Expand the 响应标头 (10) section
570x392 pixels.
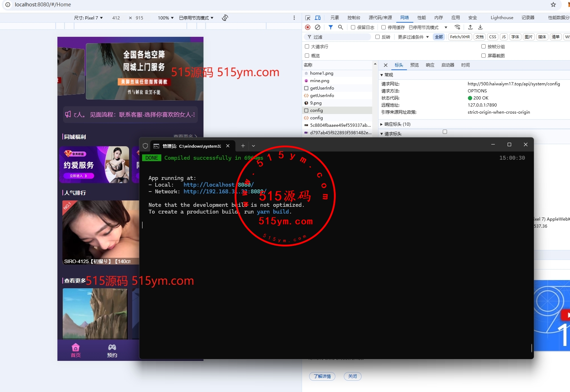(x=397, y=124)
